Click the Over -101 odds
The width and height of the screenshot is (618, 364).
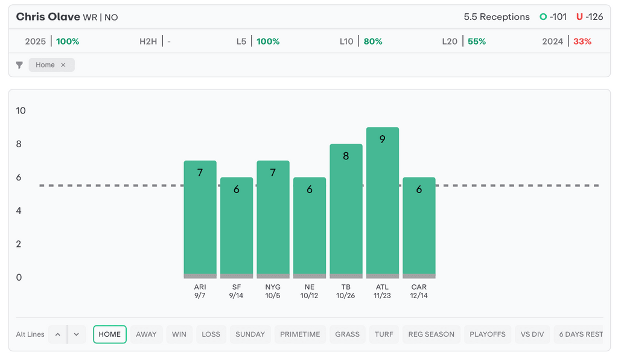553,17
